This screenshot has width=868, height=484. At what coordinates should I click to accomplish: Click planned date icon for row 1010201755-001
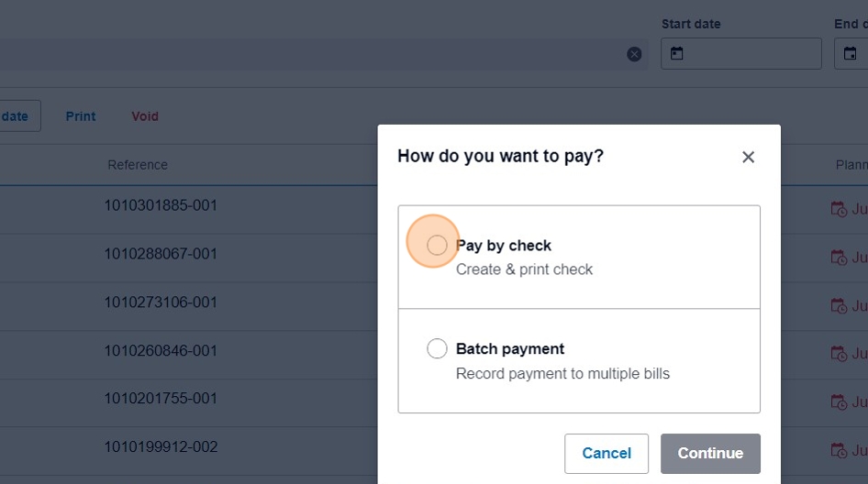point(839,402)
